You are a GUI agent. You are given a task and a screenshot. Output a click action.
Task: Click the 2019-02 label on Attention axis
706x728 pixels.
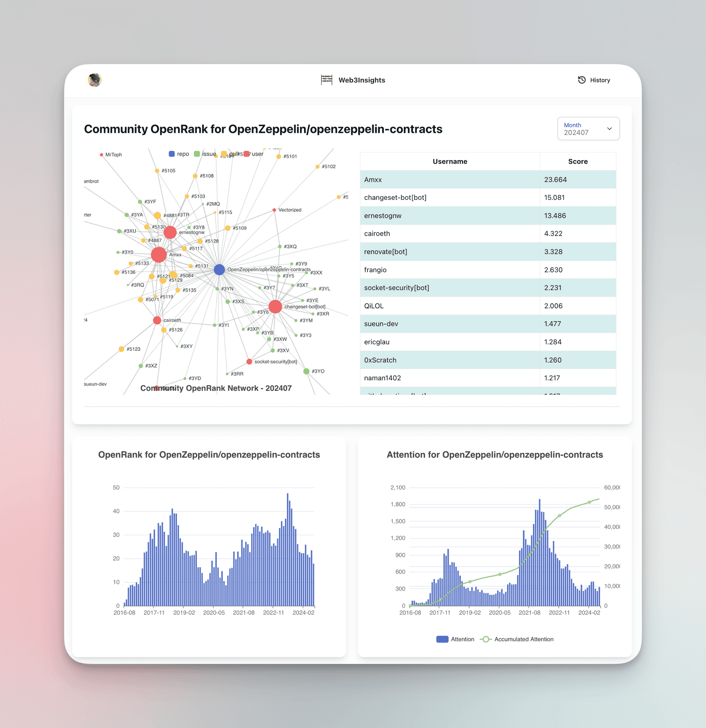(x=470, y=613)
